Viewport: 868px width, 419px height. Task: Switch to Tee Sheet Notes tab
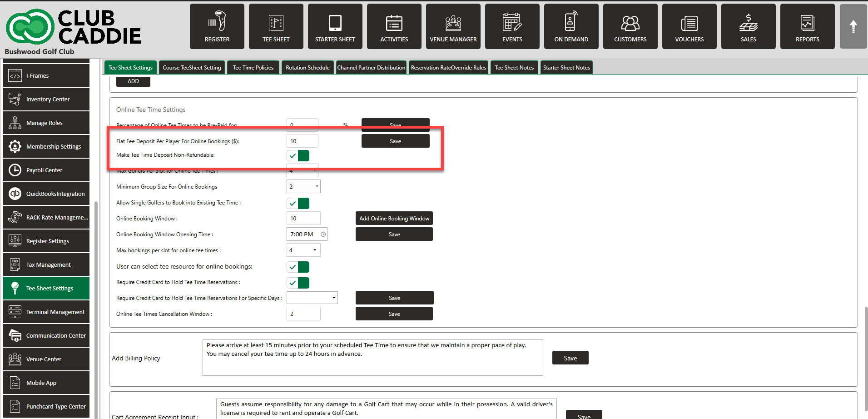click(514, 67)
